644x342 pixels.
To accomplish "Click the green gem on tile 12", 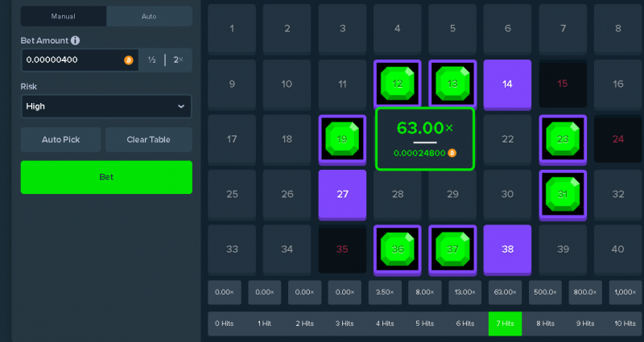I will coord(397,84).
